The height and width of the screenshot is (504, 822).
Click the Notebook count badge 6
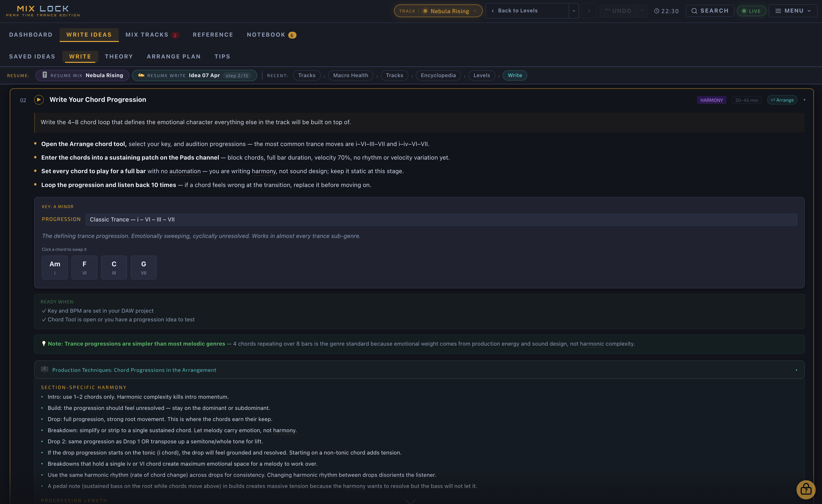(x=292, y=35)
